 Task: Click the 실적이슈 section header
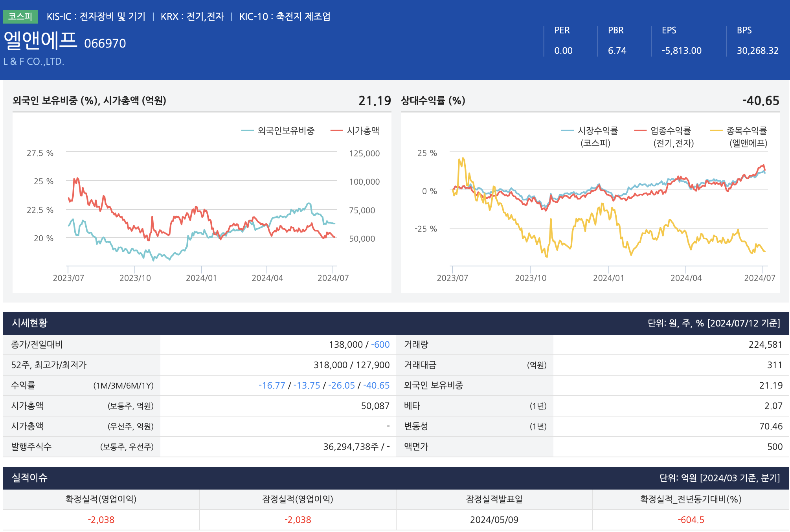coord(30,478)
